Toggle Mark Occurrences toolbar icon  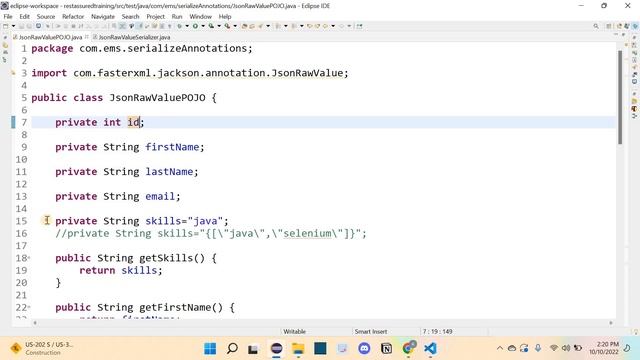point(139,26)
